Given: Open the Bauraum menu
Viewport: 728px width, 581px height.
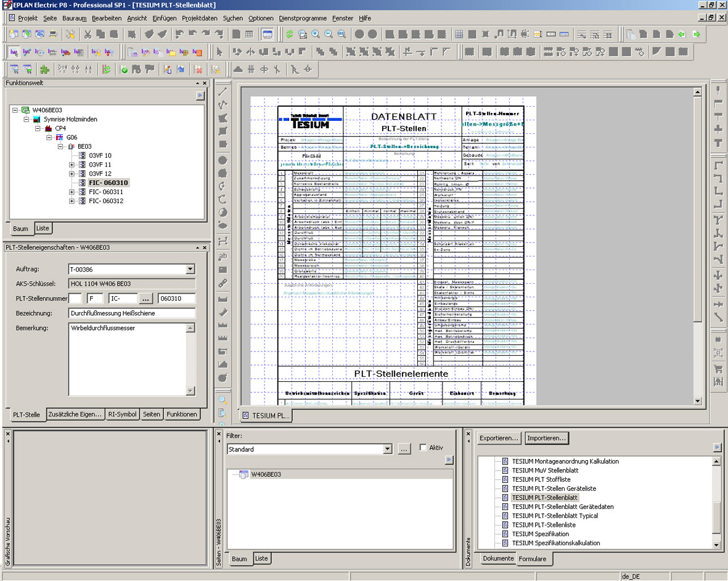Looking at the screenshot, I should point(75,18).
